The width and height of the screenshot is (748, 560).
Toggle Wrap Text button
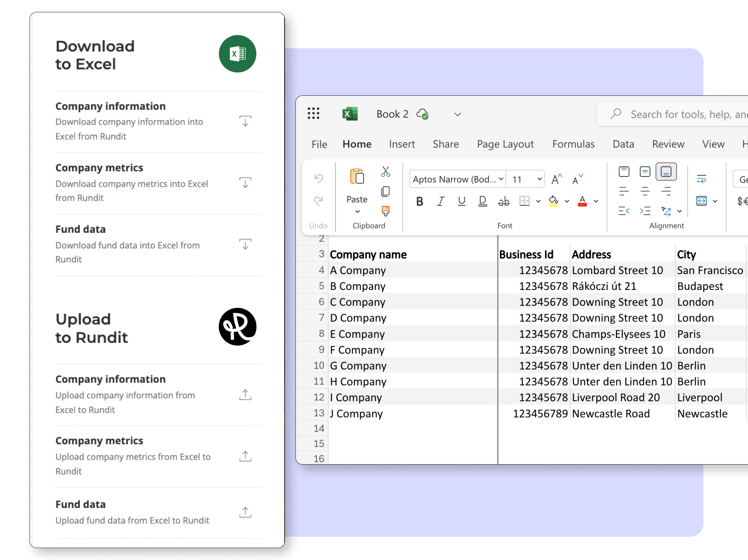pyautogui.click(x=701, y=179)
